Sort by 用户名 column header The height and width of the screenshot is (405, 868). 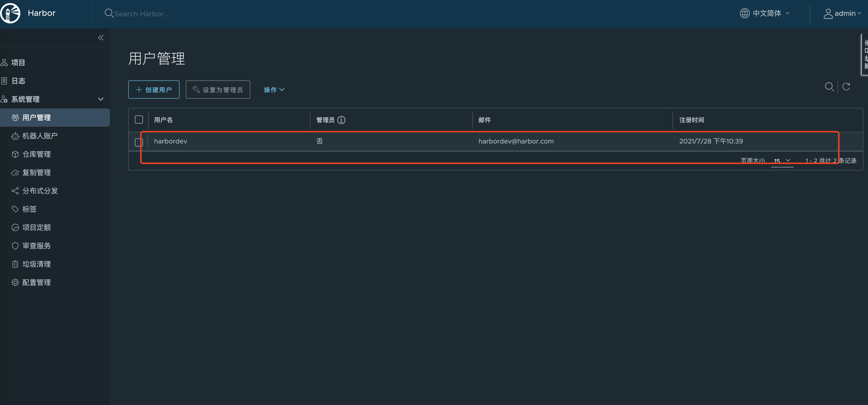pos(163,120)
